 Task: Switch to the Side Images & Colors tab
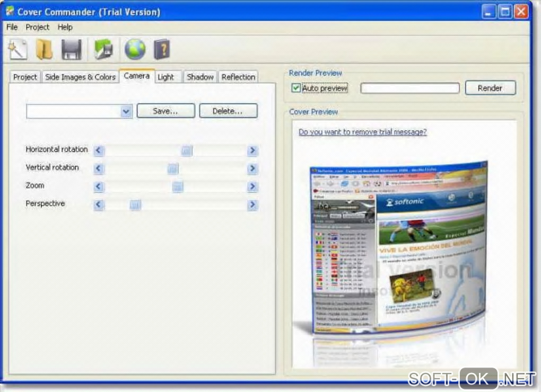click(80, 77)
